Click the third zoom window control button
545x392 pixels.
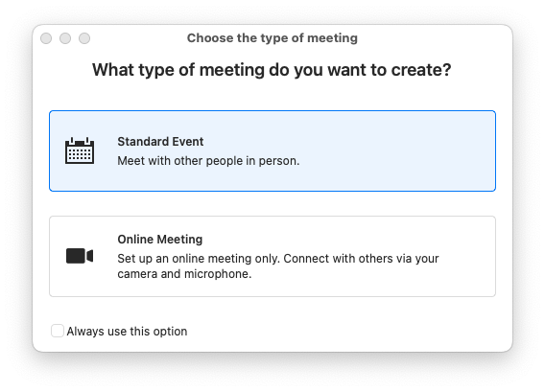(x=84, y=38)
